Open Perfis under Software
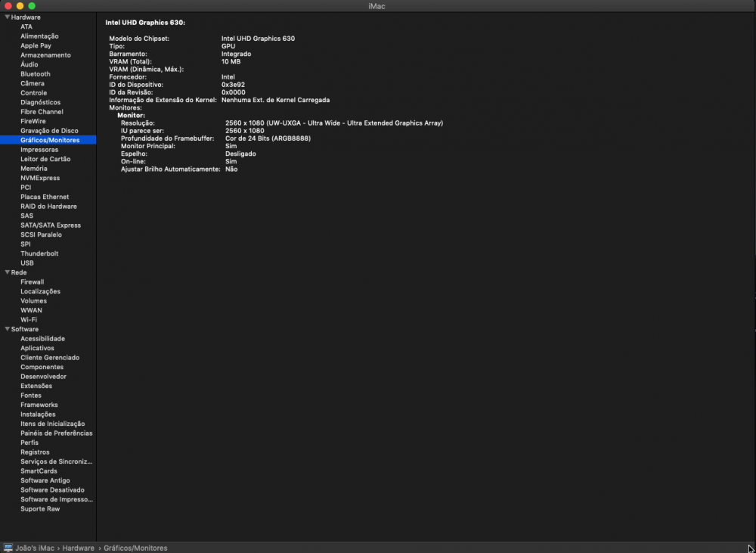The image size is (756, 553). (29, 443)
